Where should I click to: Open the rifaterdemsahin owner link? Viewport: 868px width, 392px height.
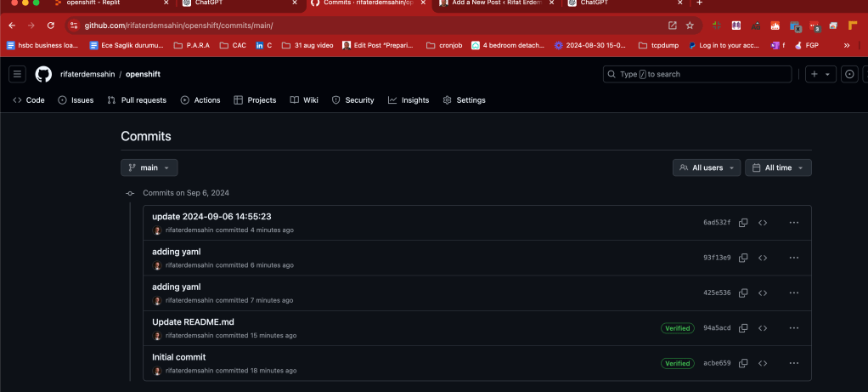coord(87,74)
